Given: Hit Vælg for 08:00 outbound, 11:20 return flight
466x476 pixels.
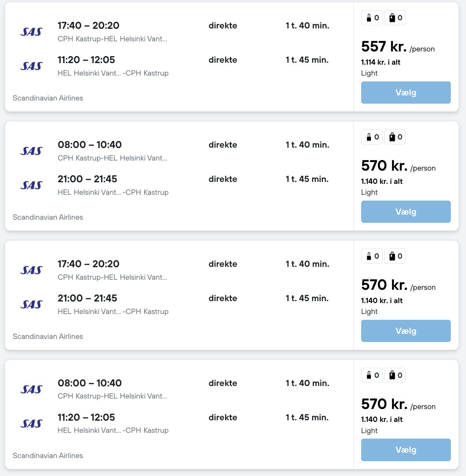Looking at the screenshot, I should click(406, 450).
